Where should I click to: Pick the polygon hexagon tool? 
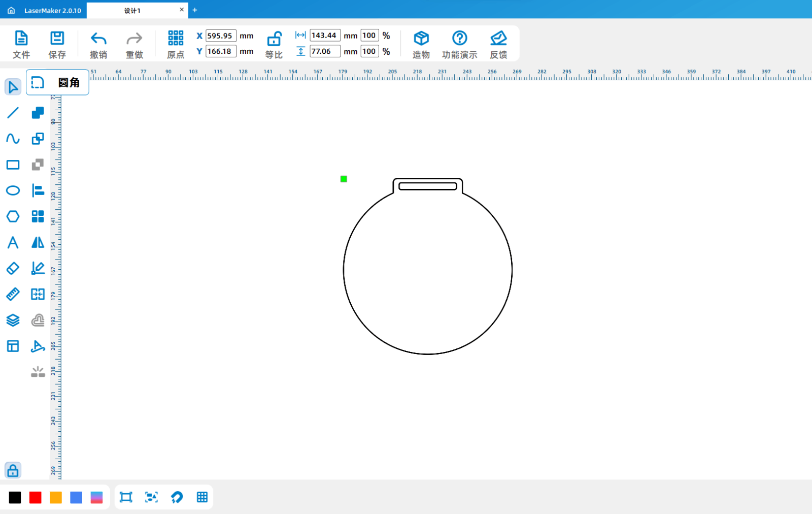(x=13, y=216)
